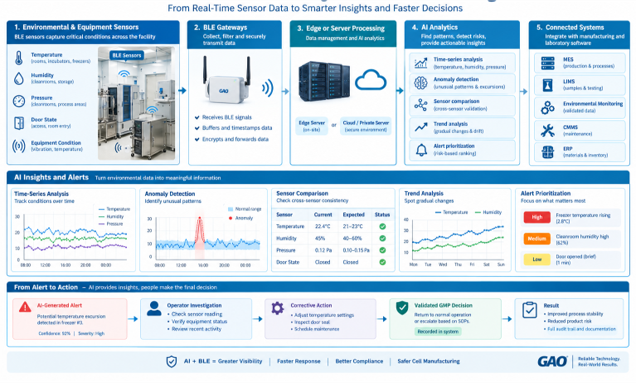Click the Humidity water droplet icon

(19, 78)
